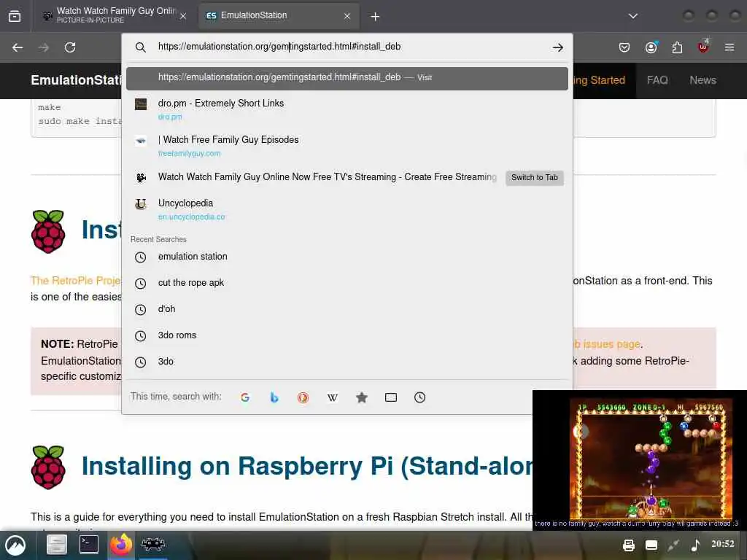Image resolution: width=747 pixels, height=560 pixels.
Task: Open the volume music note icon
Action: (x=695, y=545)
